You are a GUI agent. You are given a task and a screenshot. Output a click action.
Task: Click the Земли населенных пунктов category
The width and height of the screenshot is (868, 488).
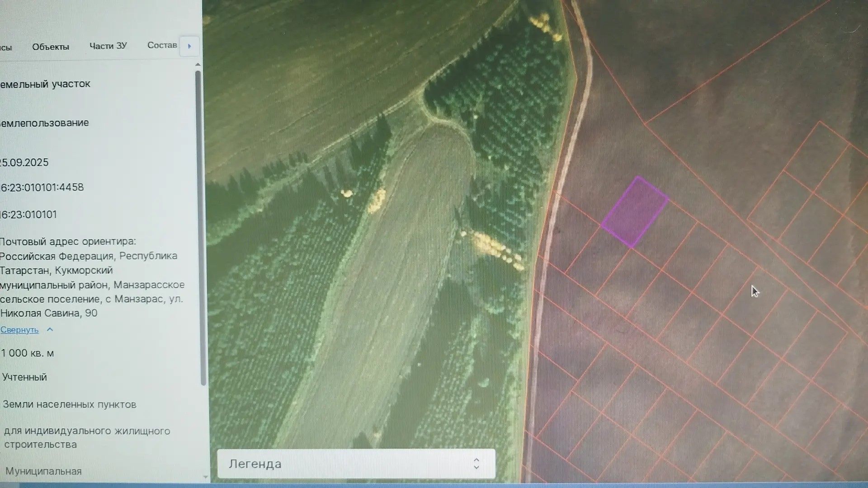(70, 405)
